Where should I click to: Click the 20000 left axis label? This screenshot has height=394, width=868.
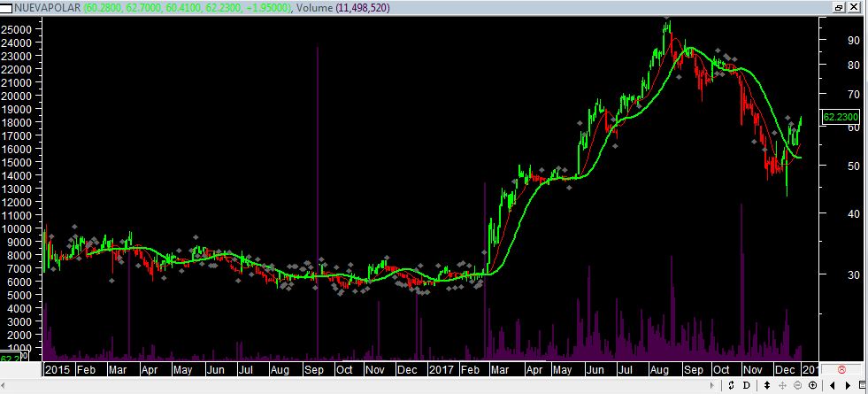[15, 96]
